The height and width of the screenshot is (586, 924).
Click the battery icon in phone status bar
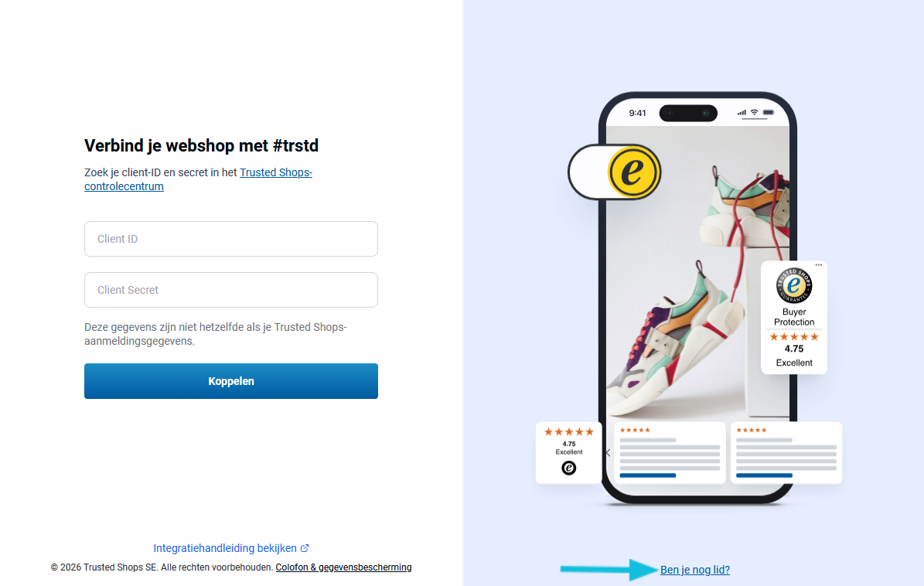tap(769, 112)
